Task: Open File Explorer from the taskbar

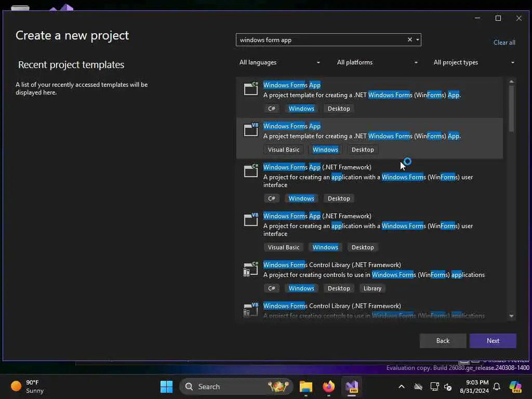Action: tap(305, 387)
